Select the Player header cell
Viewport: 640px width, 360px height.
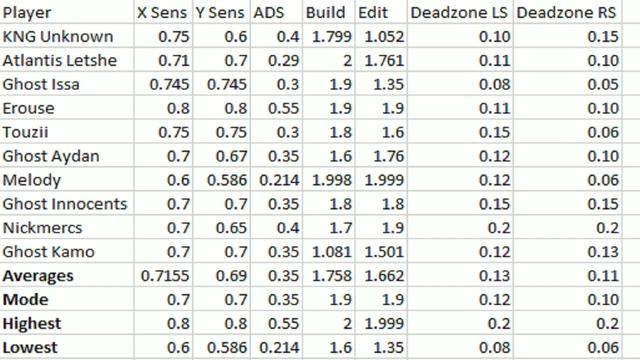tap(67, 12)
